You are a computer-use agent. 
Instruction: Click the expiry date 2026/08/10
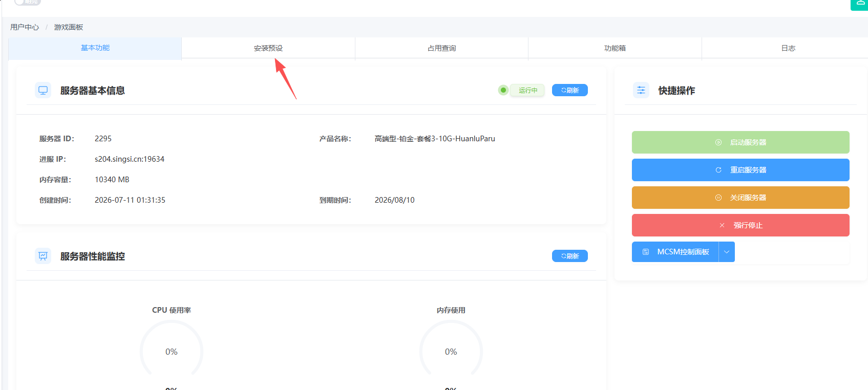coord(395,200)
